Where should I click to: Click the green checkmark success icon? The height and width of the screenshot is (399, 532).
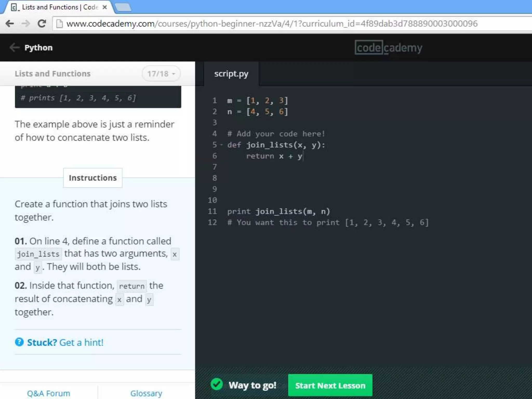tap(217, 385)
